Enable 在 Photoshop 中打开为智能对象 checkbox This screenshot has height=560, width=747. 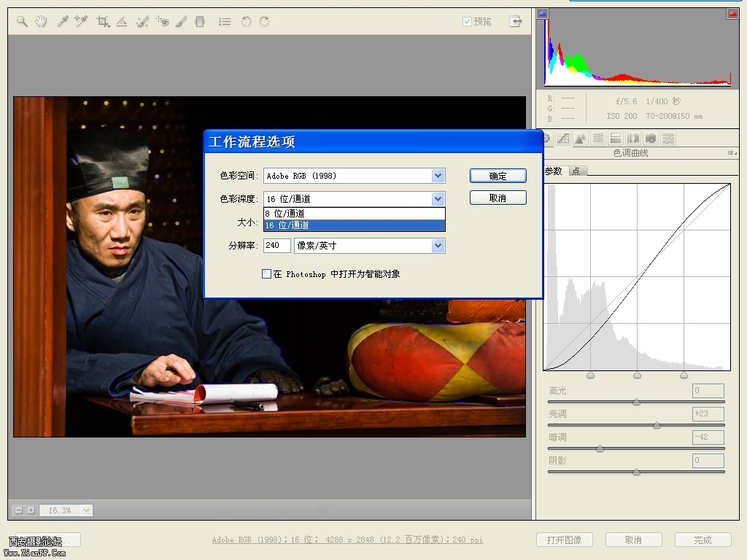click(266, 274)
